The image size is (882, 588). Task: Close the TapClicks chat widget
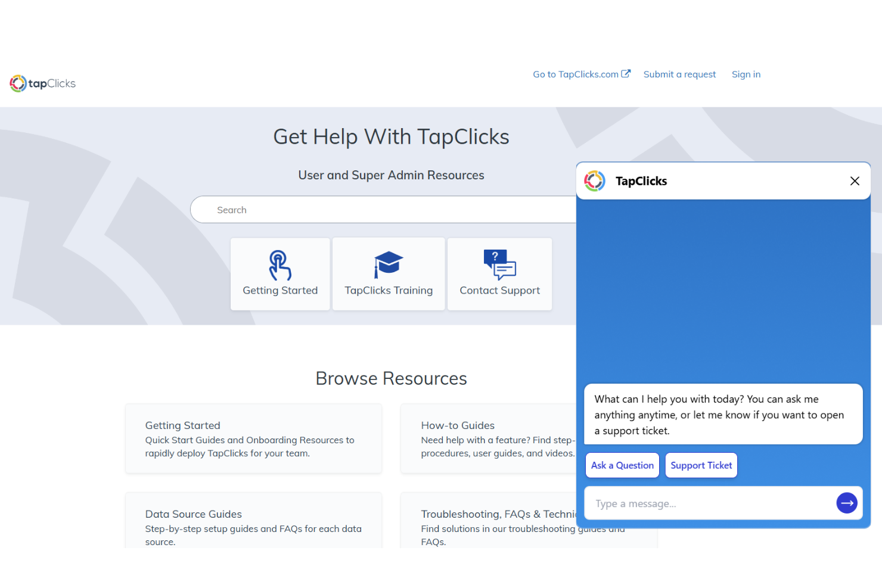tap(855, 181)
